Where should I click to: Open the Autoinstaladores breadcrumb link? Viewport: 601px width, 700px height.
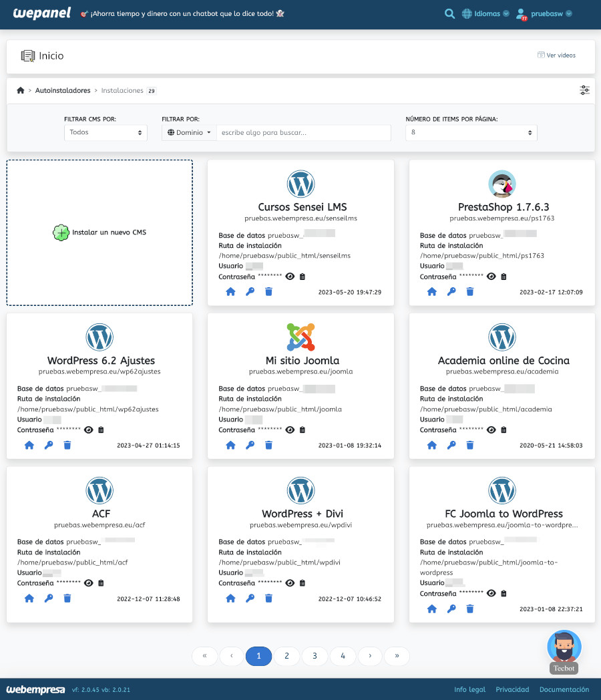click(63, 90)
